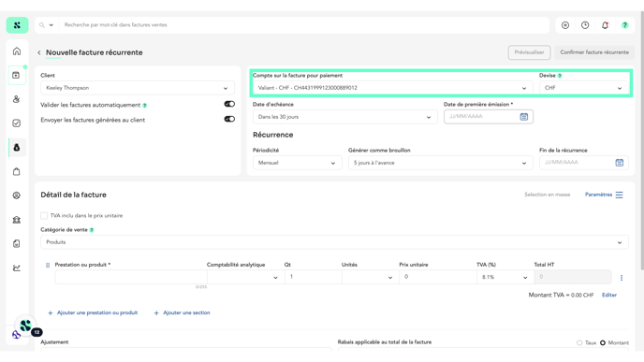
Task: Click the Editer link near Montant TVA
Action: 609,295
